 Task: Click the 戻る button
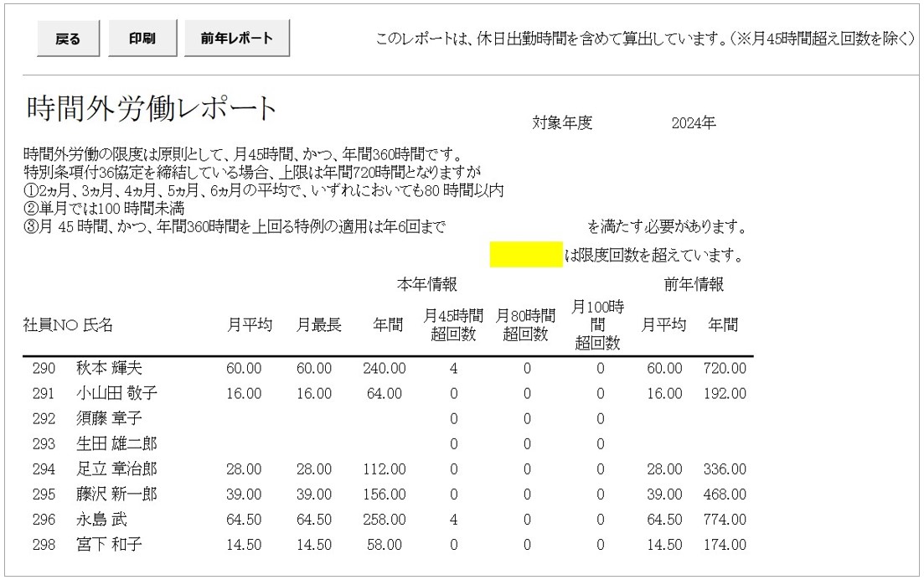69,39
